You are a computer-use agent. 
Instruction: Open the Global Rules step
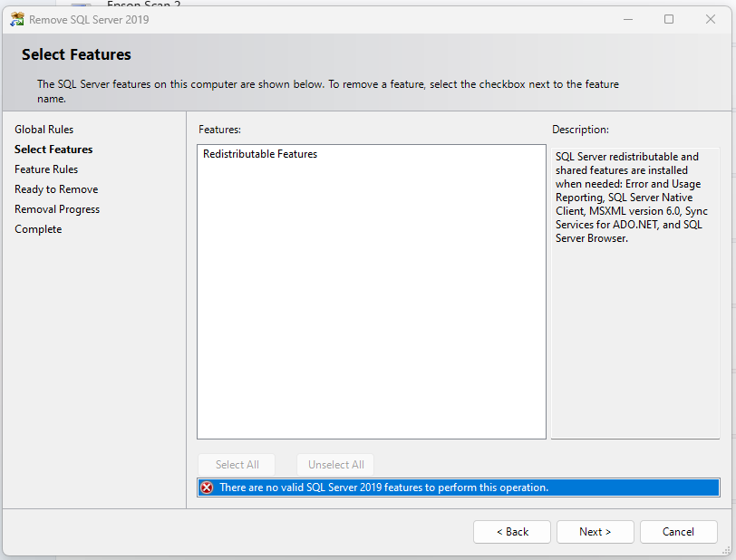pyautogui.click(x=44, y=130)
